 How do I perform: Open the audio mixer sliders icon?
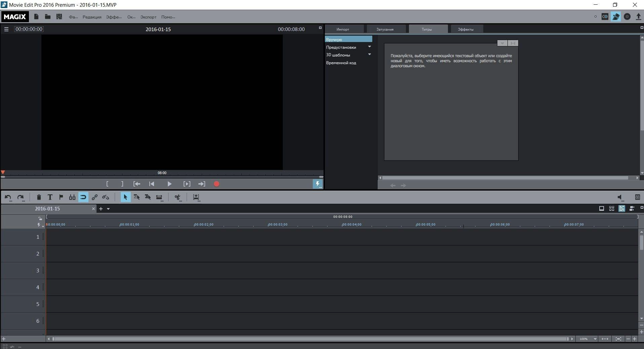pos(637,197)
